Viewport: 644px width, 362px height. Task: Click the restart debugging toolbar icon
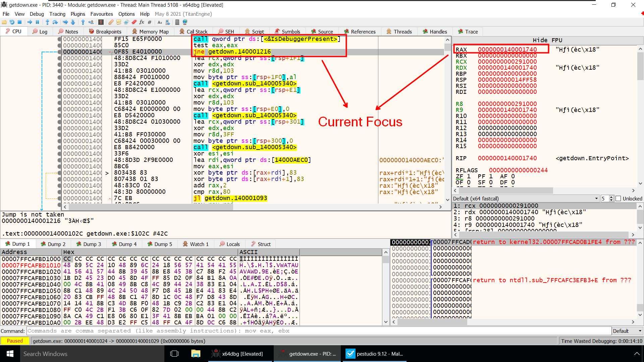(x=12, y=22)
